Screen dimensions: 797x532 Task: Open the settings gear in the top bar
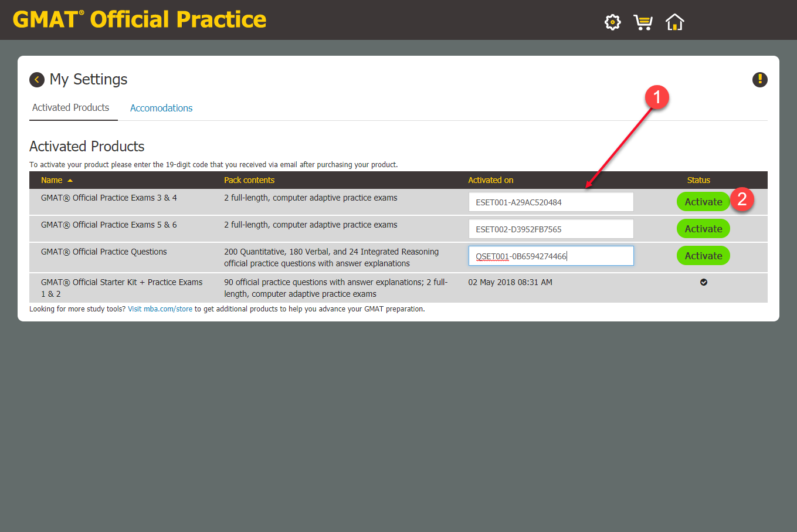[x=612, y=22]
